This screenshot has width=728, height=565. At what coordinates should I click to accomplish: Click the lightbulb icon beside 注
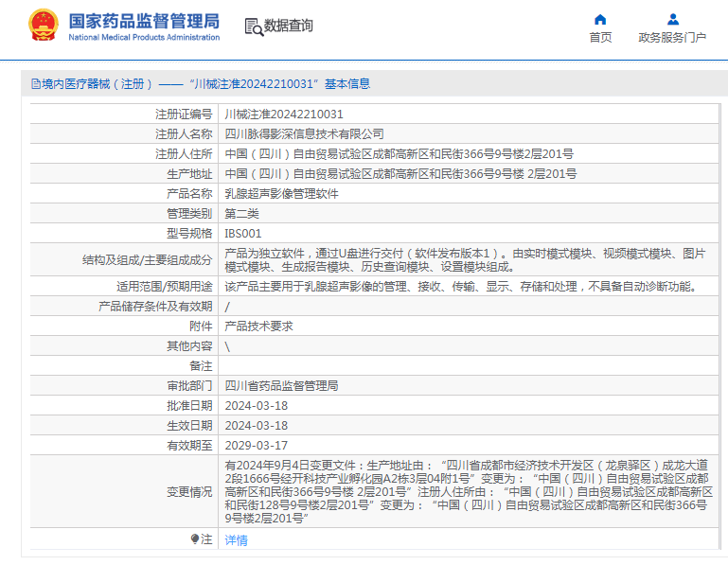pyautogui.click(x=195, y=539)
